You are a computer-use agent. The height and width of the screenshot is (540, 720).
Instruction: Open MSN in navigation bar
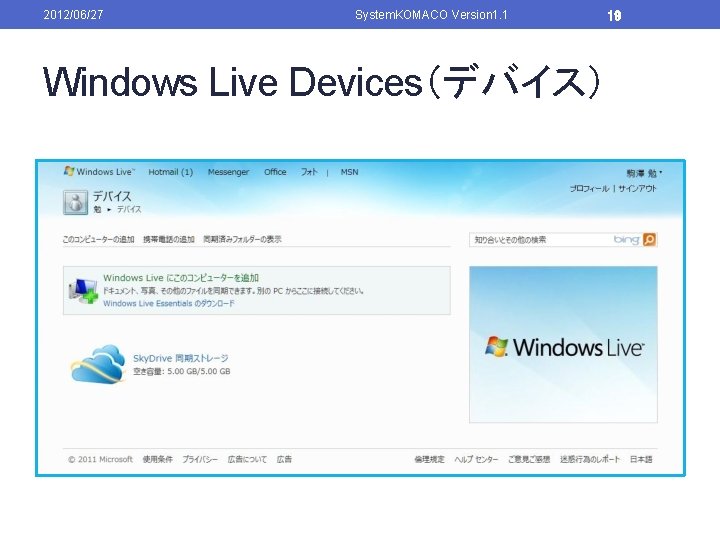(349, 172)
